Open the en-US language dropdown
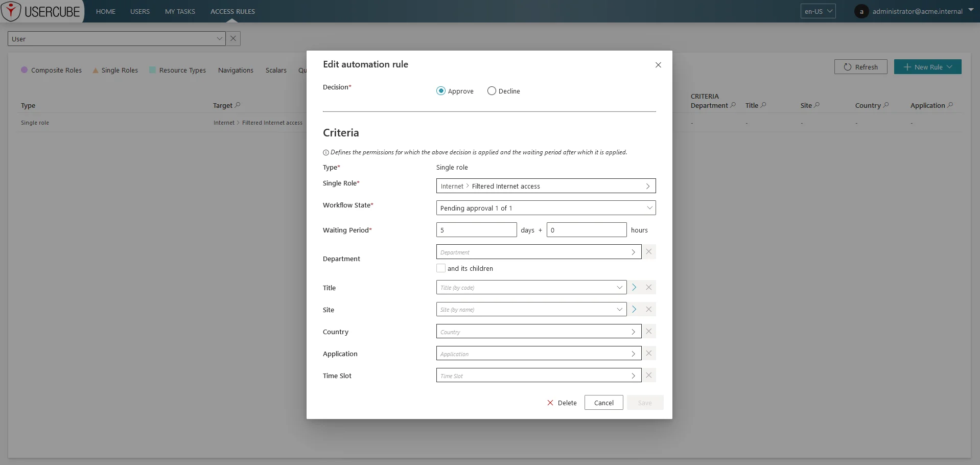The width and height of the screenshot is (980, 465). (x=818, y=11)
